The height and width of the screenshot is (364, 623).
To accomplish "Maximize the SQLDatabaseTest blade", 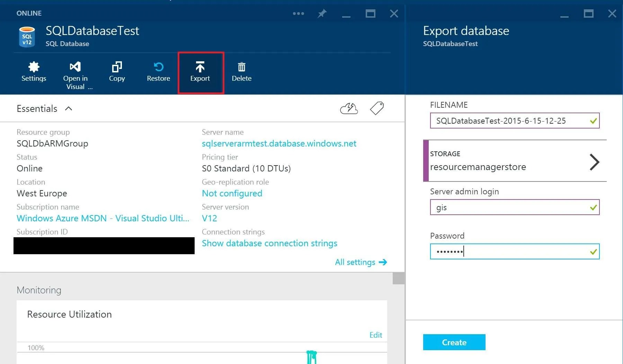I will click(370, 14).
